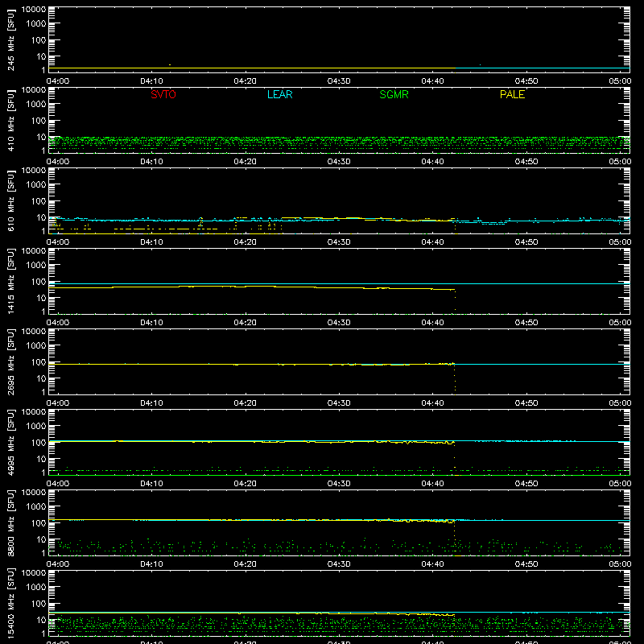Click the 1000 y-axis value on 4995 MHz panel
644x644 pixels.
click(36, 427)
